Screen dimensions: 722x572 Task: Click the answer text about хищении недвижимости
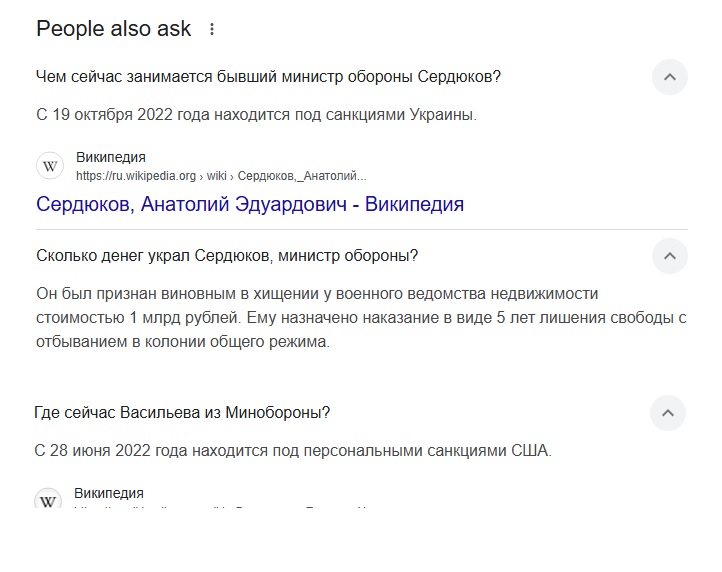(361, 318)
